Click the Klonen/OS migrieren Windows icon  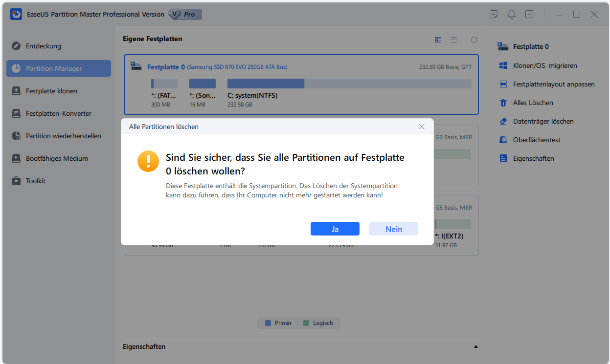[503, 65]
